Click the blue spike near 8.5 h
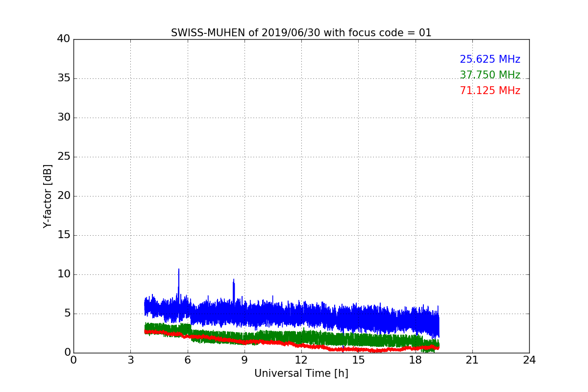This screenshot has height=392, width=588. [x=234, y=289]
